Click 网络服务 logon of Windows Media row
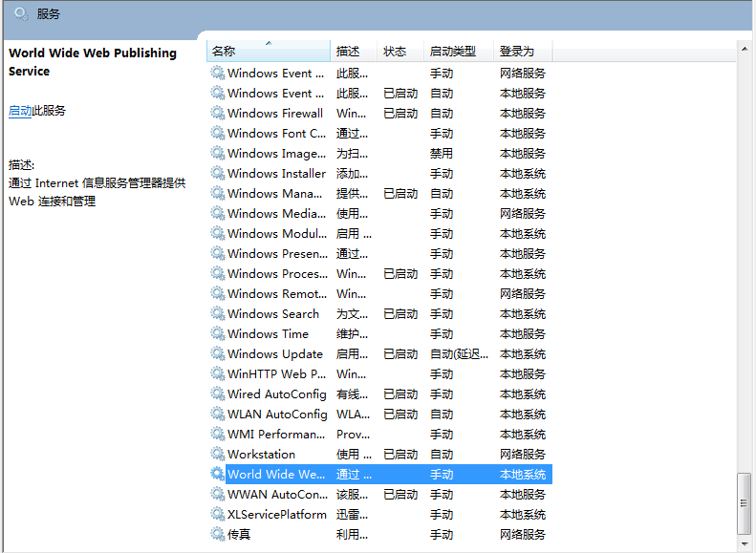Screen dimensions: 756x553 click(522, 213)
